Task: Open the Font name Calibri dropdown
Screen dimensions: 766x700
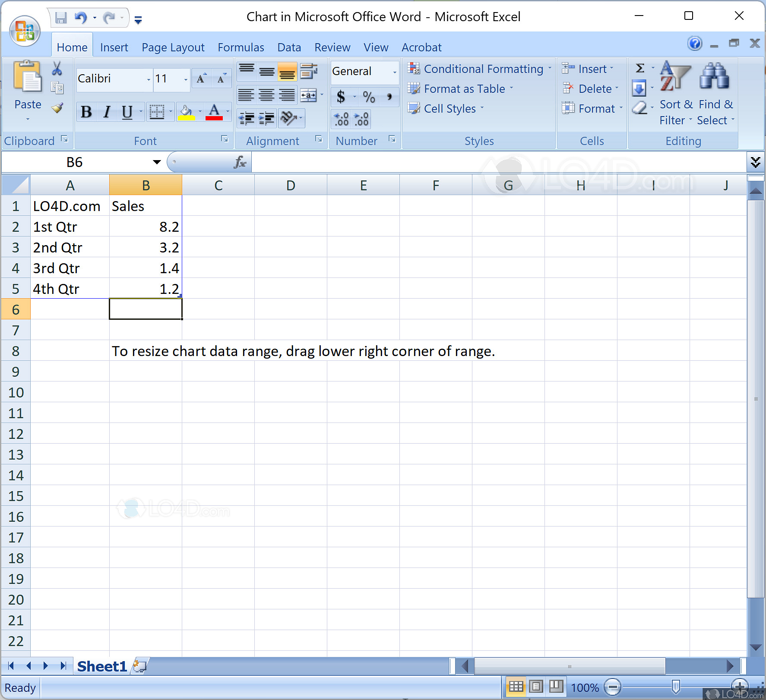Action: tap(148, 79)
